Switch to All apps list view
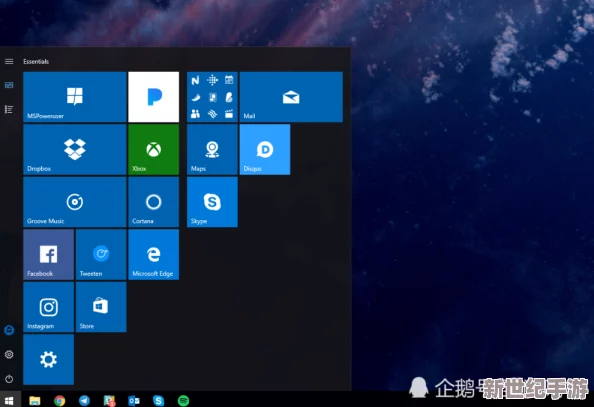The width and height of the screenshot is (594, 407). click(9, 110)
